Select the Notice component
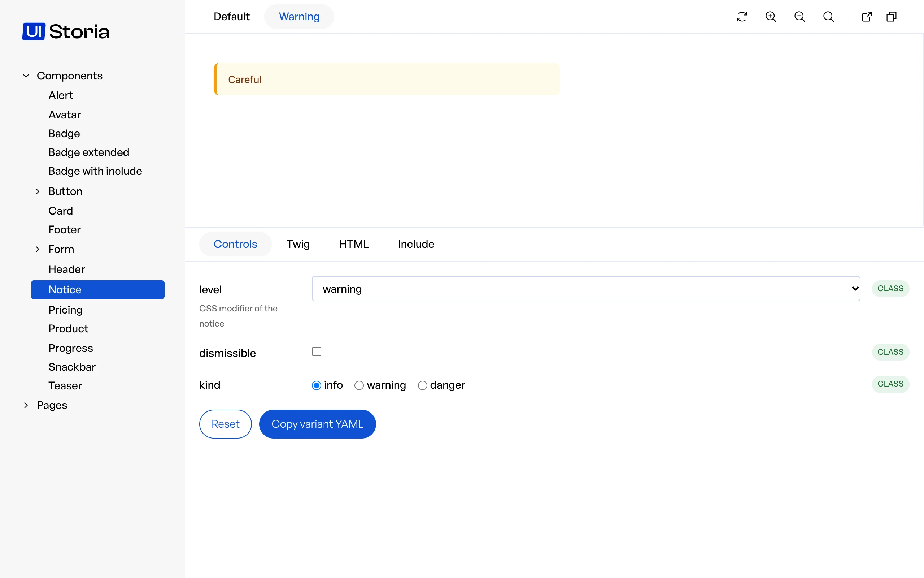This screenshot has width=924, height=578. coord(98,289)
